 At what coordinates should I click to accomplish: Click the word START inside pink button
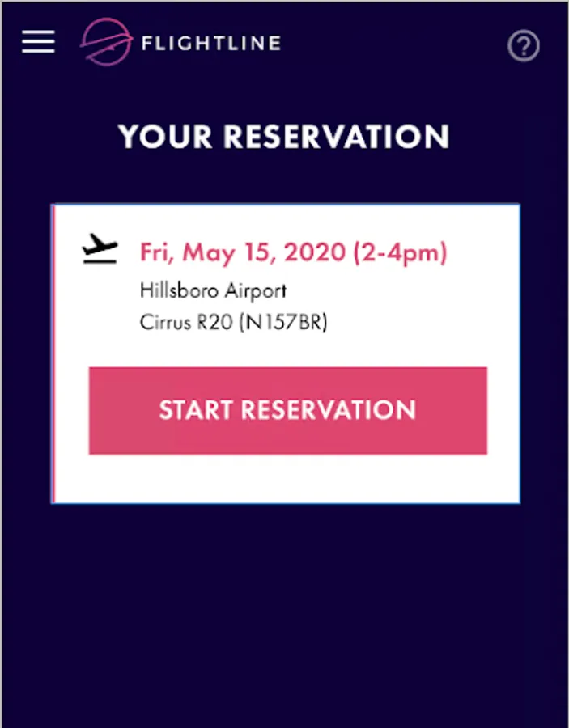pyautogui.click(x=196, y=410)
